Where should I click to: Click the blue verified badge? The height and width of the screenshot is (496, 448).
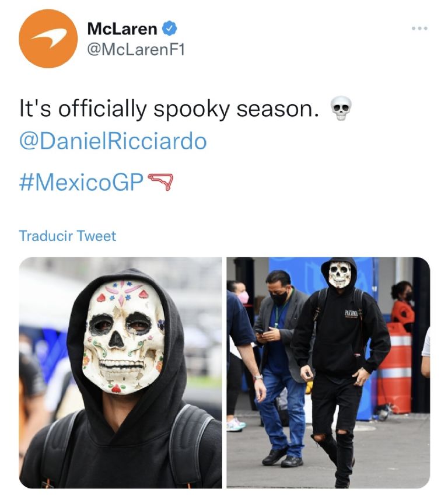coord(170,29)
